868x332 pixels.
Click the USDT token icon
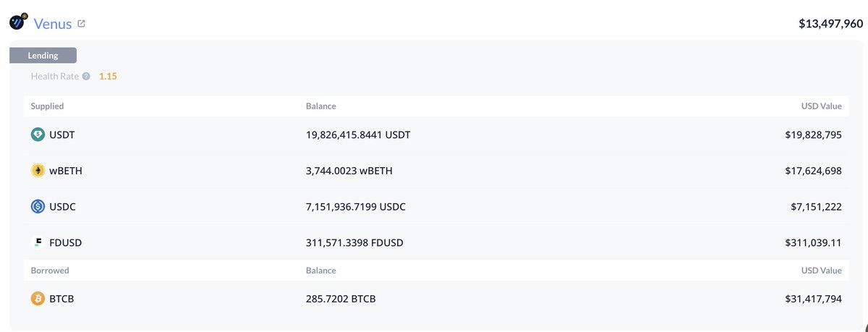[x=38, y=135]
